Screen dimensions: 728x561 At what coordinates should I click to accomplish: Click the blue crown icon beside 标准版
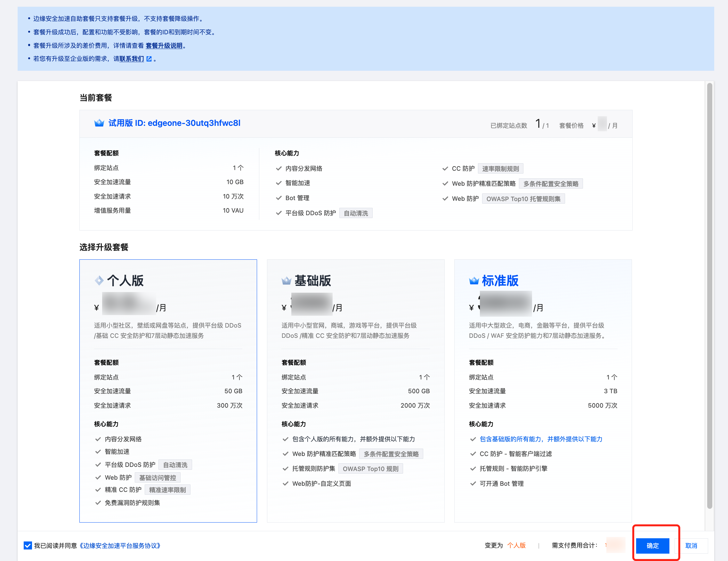click(x=474, y=281)
